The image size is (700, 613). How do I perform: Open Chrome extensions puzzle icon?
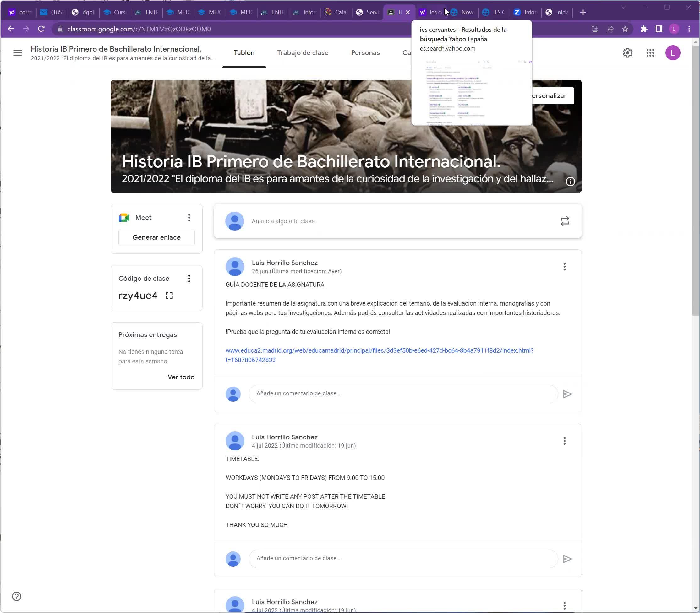coord(644,29)
